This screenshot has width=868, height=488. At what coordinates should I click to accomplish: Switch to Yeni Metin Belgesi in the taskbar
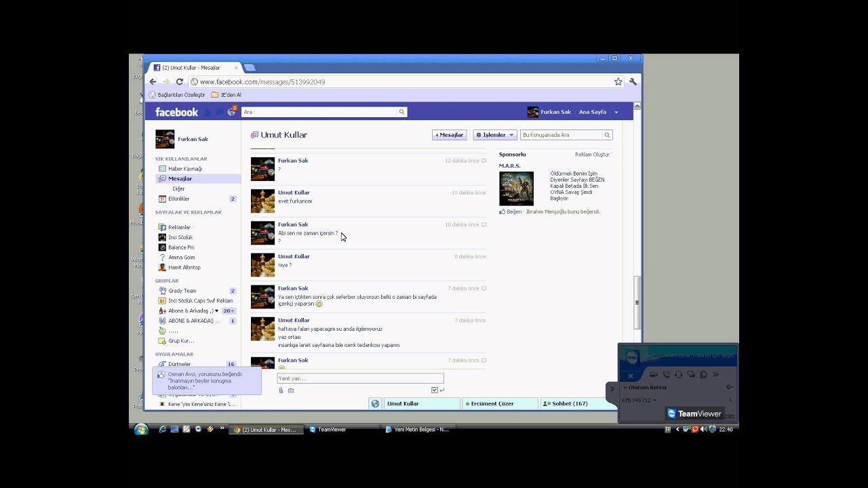(417, 429)
